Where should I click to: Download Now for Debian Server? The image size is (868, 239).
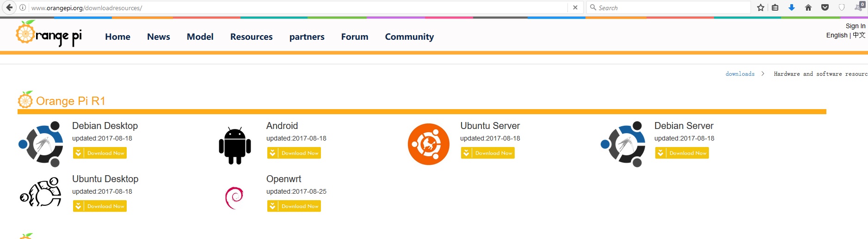pos(682,153)
